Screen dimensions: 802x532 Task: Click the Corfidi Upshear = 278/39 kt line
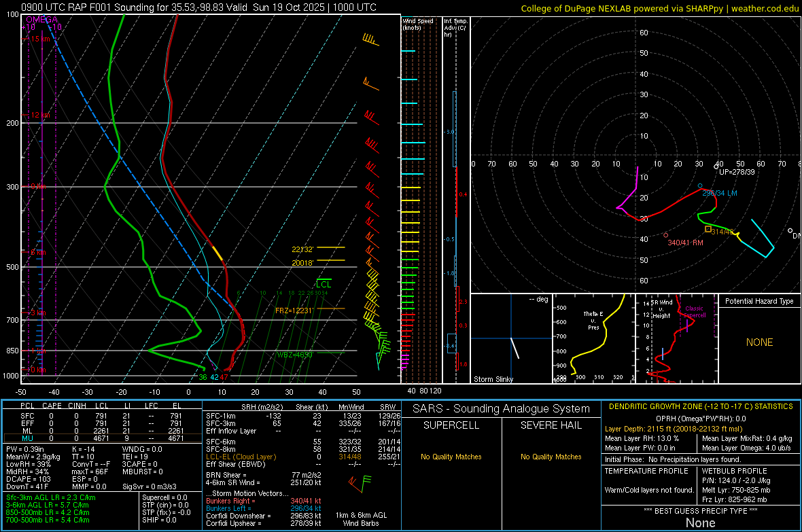click(x=264, y=523)
